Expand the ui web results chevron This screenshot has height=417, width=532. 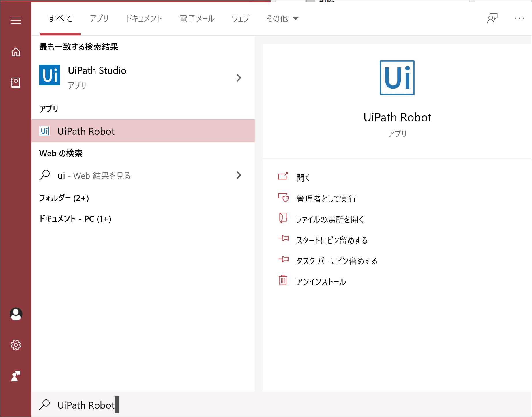[x=239, y=175]
